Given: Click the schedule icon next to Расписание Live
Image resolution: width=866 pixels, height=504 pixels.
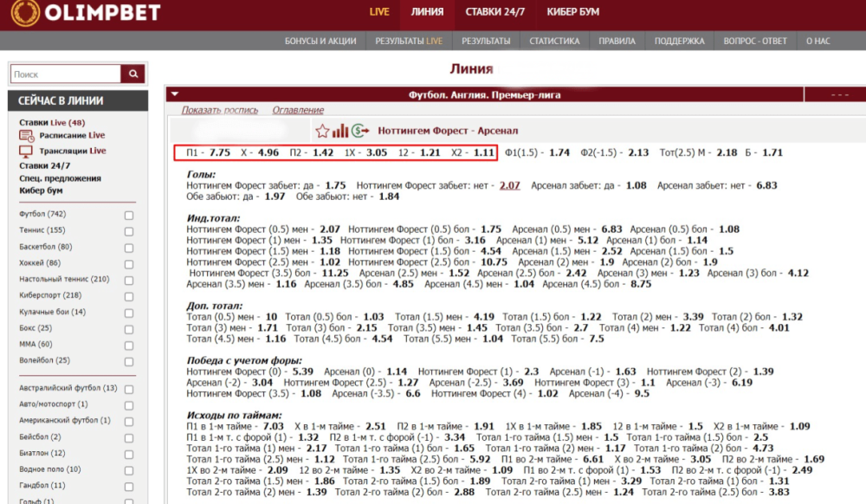Looking at the screenshot, I should [27, 136].
